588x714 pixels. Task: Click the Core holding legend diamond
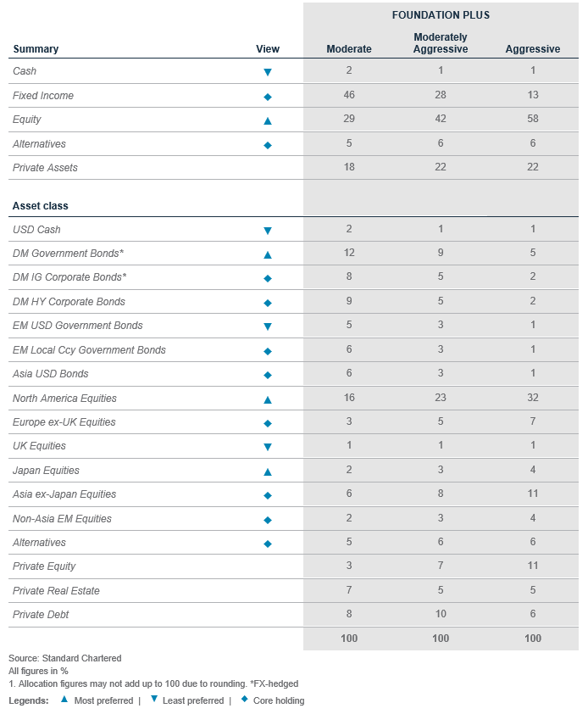243,700
